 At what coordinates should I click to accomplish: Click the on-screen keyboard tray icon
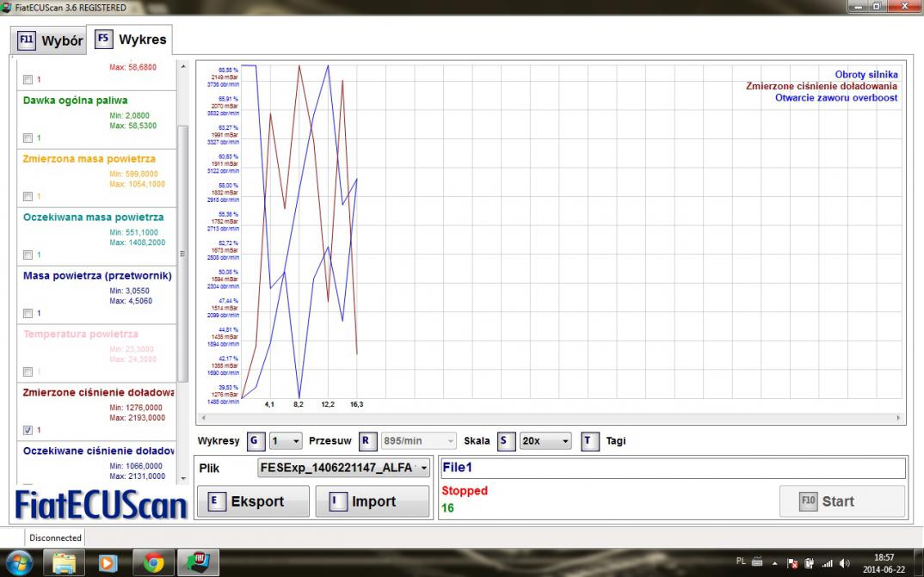tap(757, 562)
